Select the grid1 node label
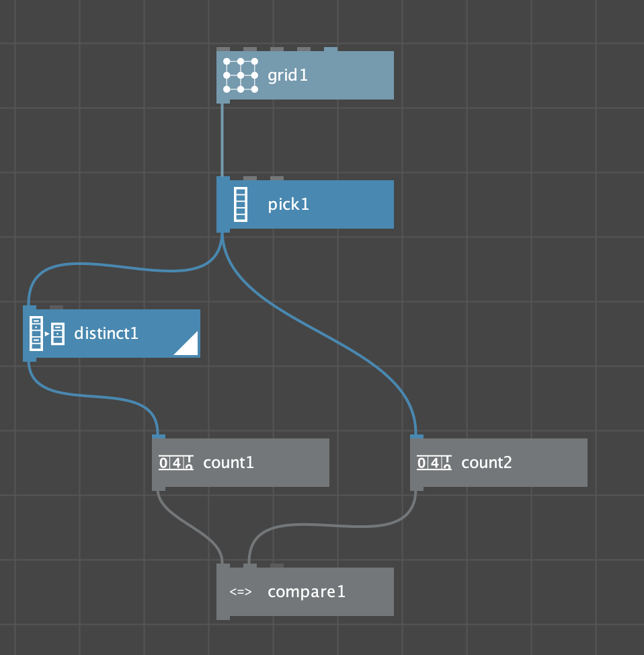The width and height of the screenshot is (644, 655). pyautogui.click(x=288, y=75)
